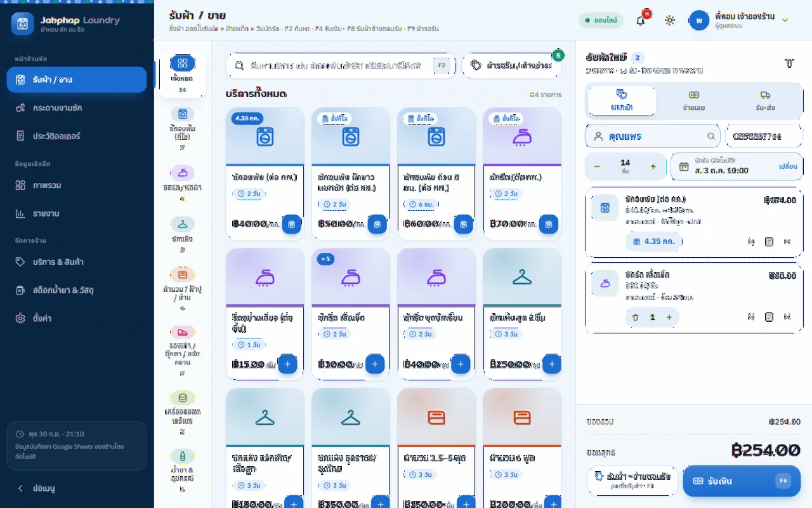Open บริการ & สินค้า management
This screenshot has height=508, width=812.
point(77,262)
